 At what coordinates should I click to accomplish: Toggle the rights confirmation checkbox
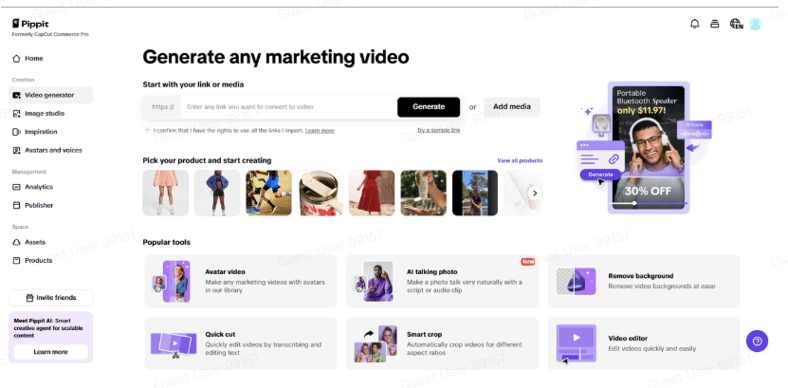pyautogui.click(x=147, y=130)
